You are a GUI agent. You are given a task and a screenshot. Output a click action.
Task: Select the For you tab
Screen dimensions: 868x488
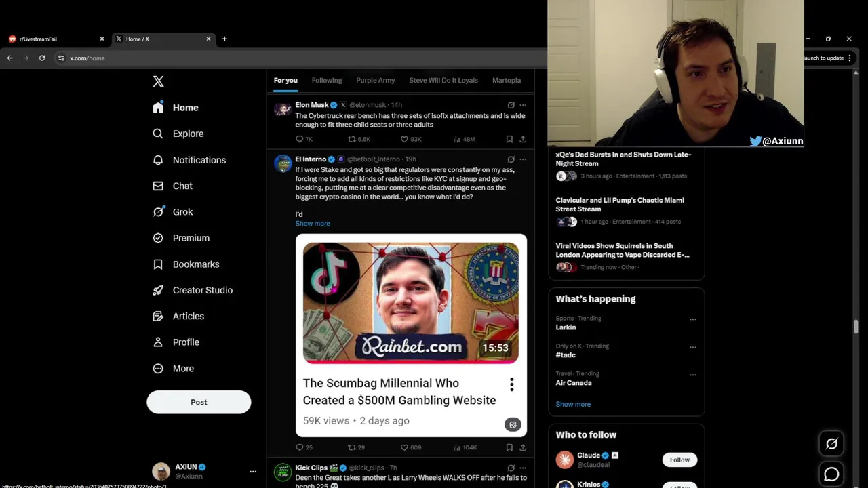tap(285, 80)
